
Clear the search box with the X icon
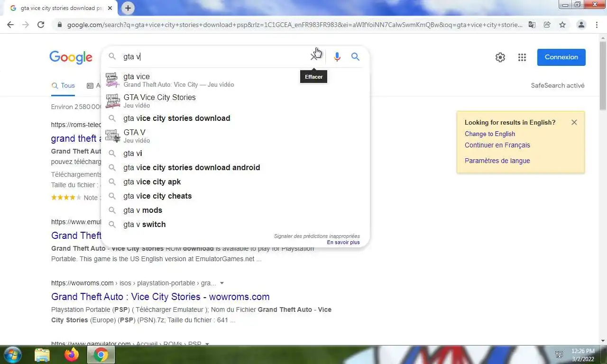[313, 57]
